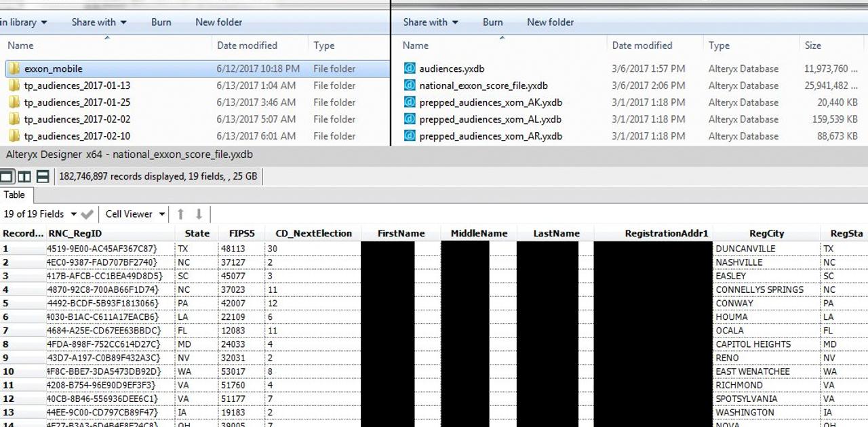Select tp_audiences_2017-02-10 folder icon
Image resolution: width=868 pixels, height=427 pixels.
point(14,136)
